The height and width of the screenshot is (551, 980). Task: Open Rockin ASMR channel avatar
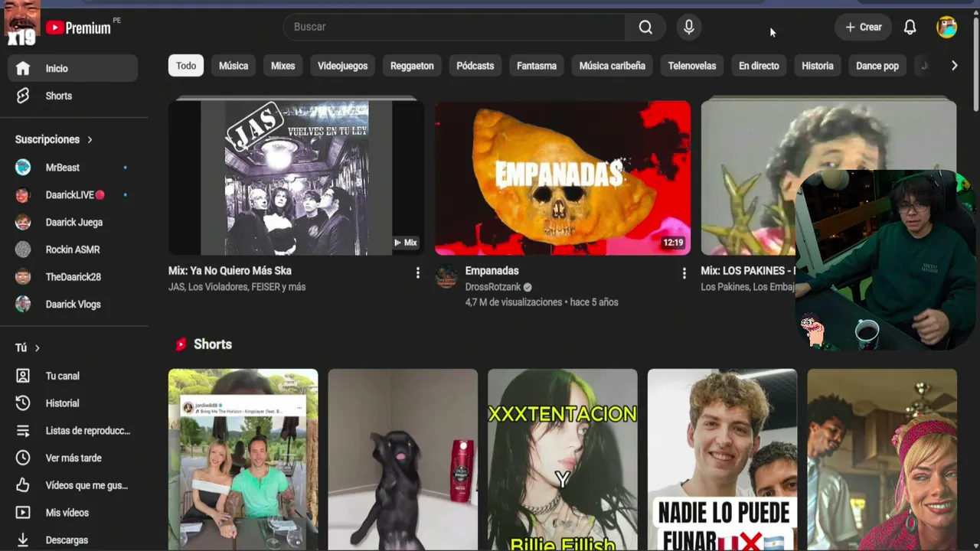[23, 249]
